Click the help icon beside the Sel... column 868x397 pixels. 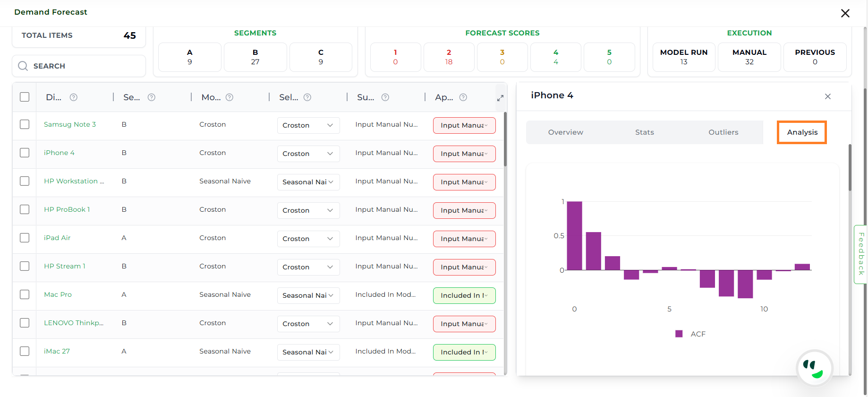pyautogui.click(x=307, y=97)
